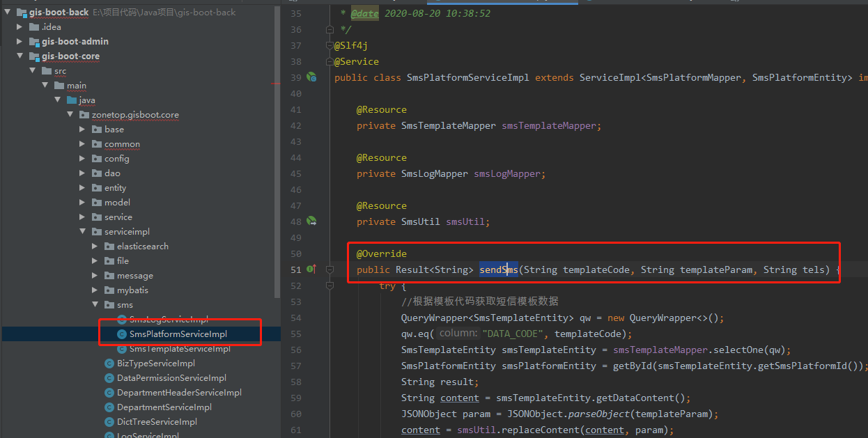Click the sendSms method name in editor
This screenshot has height=438, width=868.
(x=498, y=269)
